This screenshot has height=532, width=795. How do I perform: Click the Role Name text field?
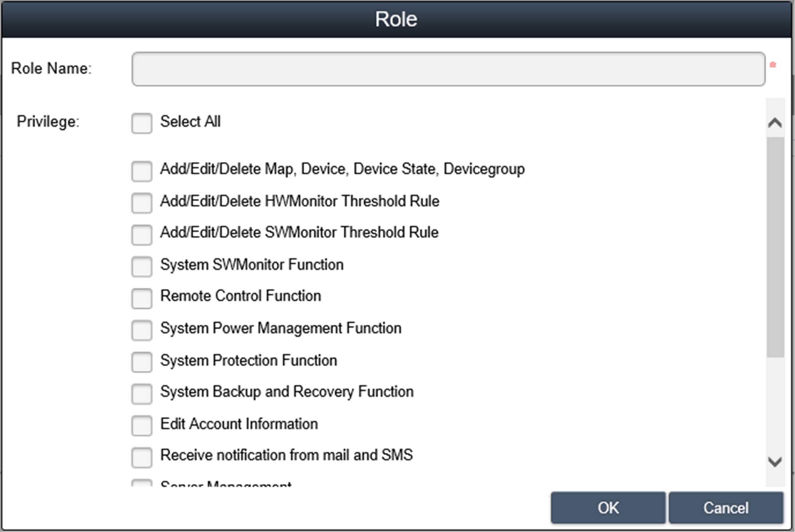(448, 69)
